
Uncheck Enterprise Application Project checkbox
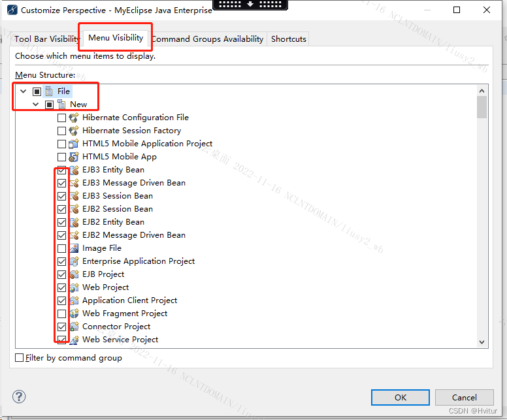(x=61, y=261)
